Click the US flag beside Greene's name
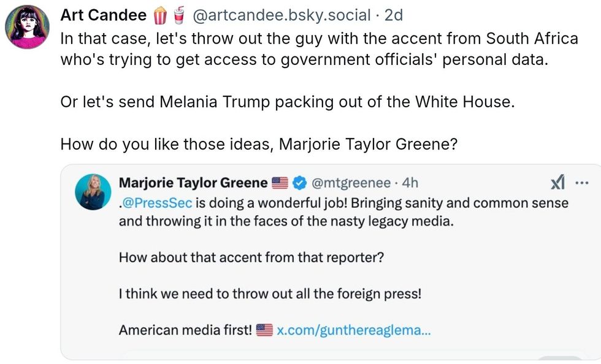601x364 pixels. point(280,183)
